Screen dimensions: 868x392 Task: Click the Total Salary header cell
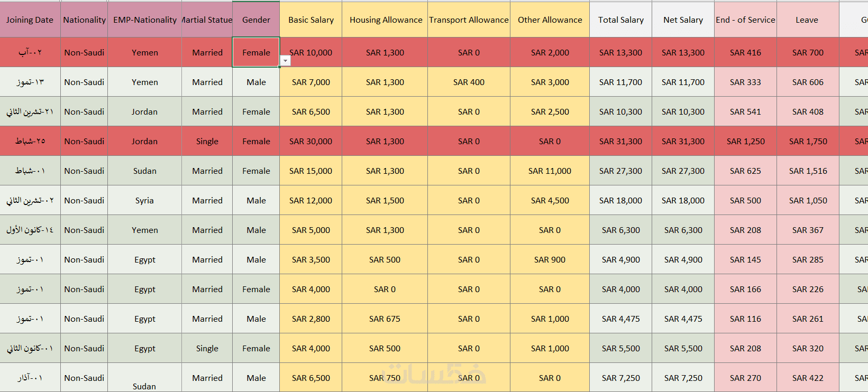[620, 20]
